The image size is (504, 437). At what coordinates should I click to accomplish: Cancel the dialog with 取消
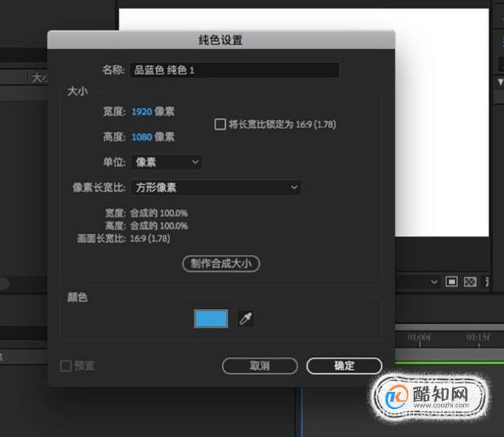pos(260,366)
